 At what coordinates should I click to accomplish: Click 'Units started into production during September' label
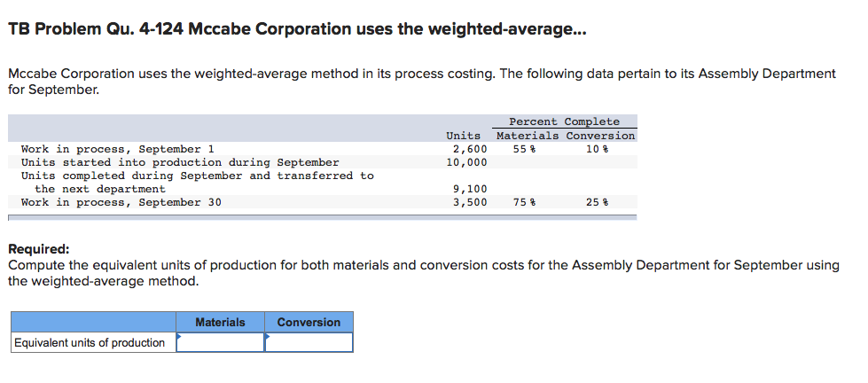(x=180, y=162)
